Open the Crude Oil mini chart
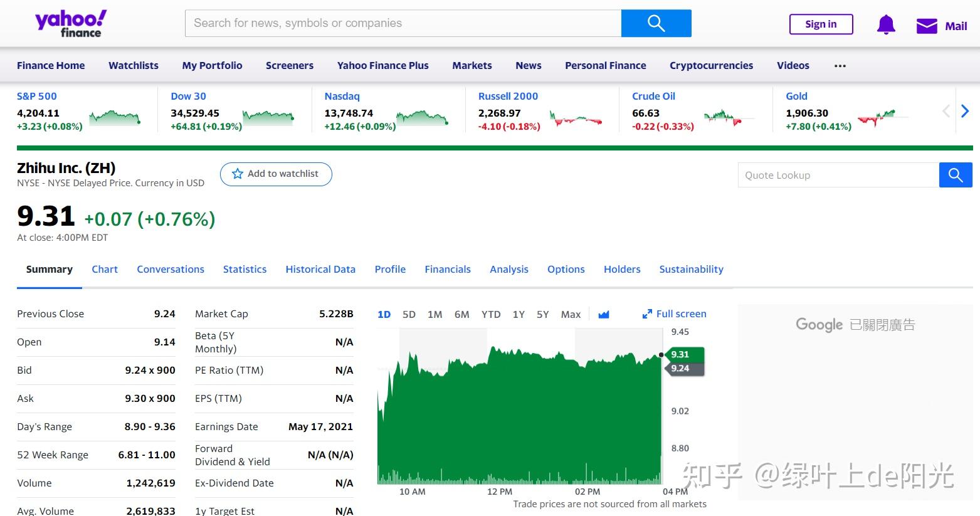Viewport: 980px width, 516px height. tap(729, 117)
